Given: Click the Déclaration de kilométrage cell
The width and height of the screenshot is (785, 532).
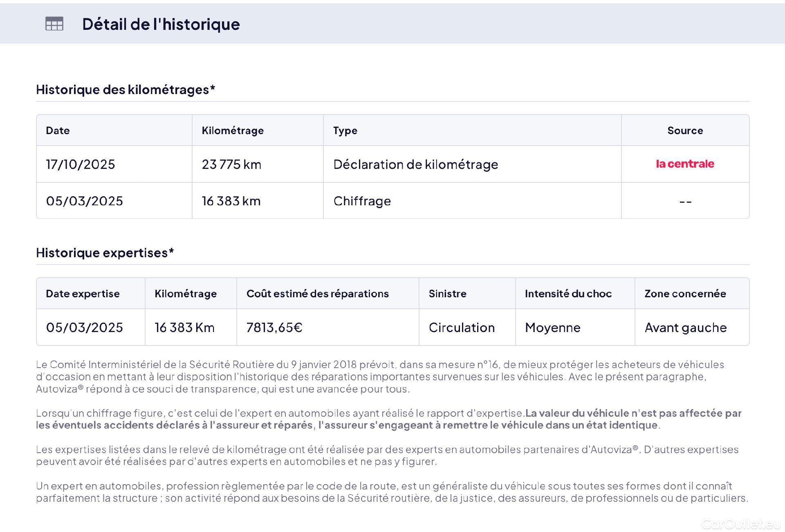Looking at the screenshot, I should pos(415,164).
